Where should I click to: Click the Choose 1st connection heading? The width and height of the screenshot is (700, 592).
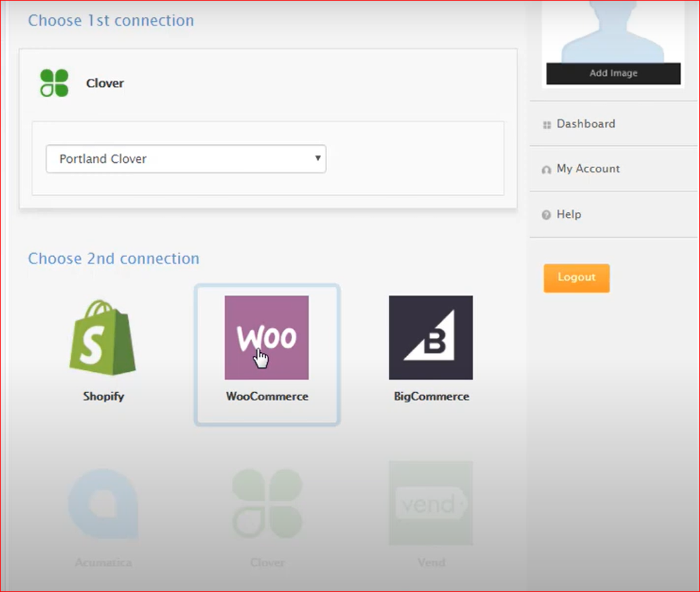(111, 20)
